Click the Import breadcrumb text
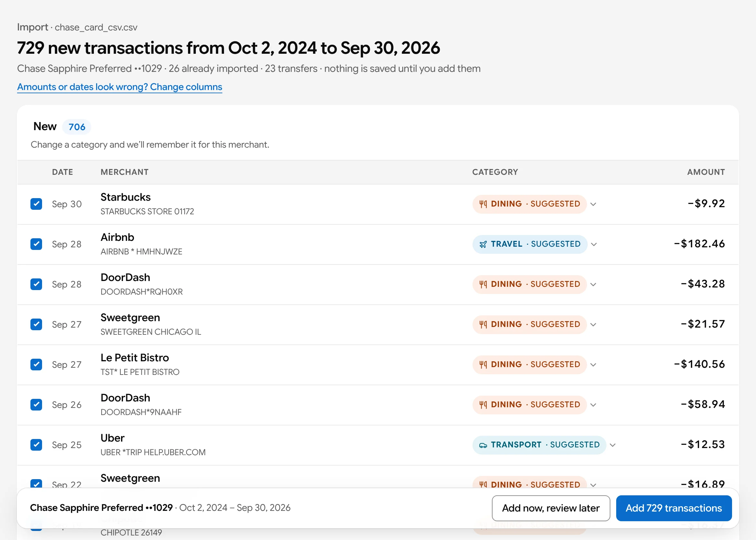Viewport: 756px width, 540px height. (33, 27)
